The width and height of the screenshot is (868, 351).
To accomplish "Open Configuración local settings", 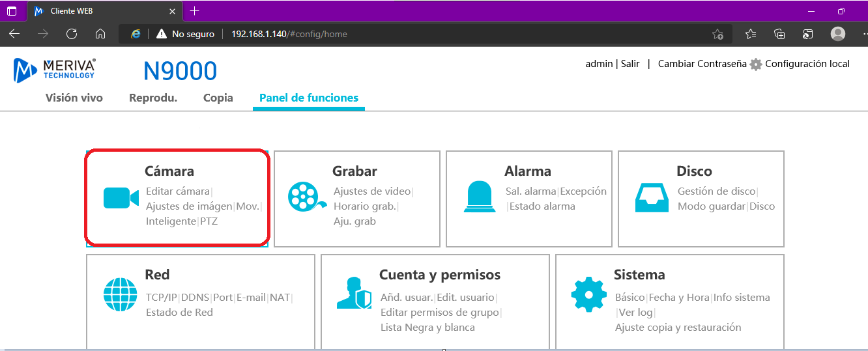I will 807,64.
